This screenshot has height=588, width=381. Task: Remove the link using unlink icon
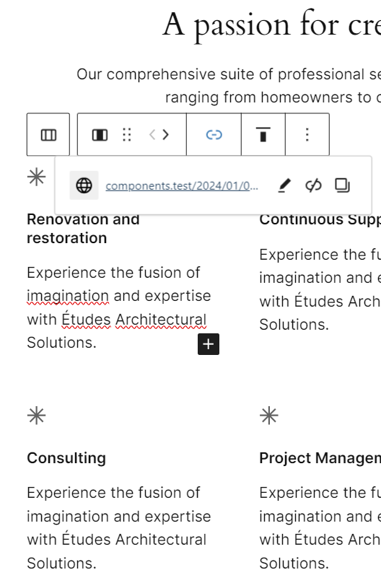tap(313, 185)
